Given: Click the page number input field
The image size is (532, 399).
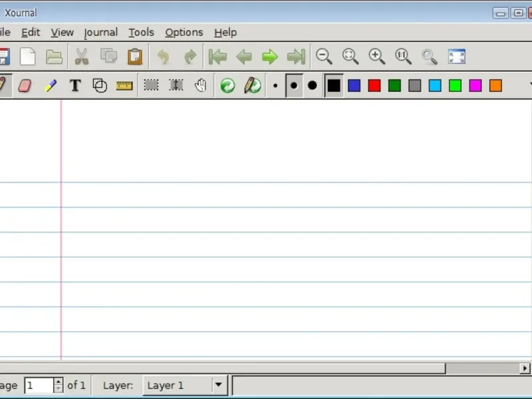Looking at the screenshot, I should [x=39, y=386].
